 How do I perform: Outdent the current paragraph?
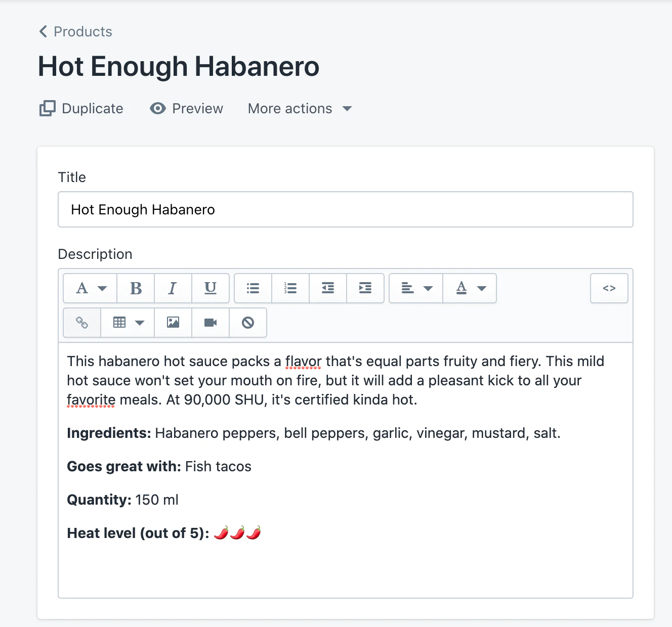[x=328, y=288]
